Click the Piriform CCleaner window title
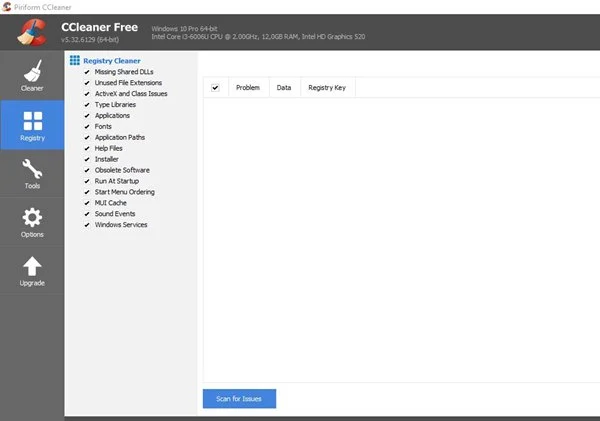The image size is (600, 421). click(x=43, y=7)
